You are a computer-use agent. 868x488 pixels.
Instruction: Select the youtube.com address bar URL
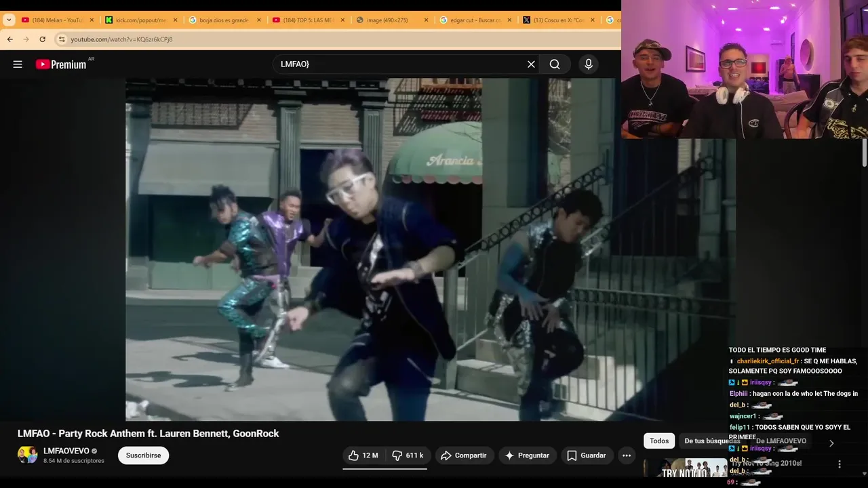(x=122, y=39)
